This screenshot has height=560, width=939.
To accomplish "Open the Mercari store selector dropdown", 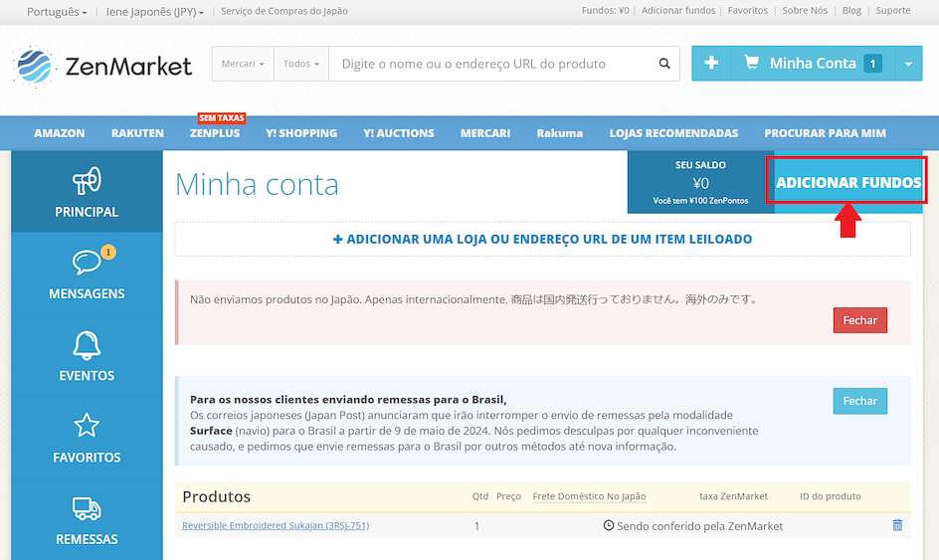I will coord(243,64).
